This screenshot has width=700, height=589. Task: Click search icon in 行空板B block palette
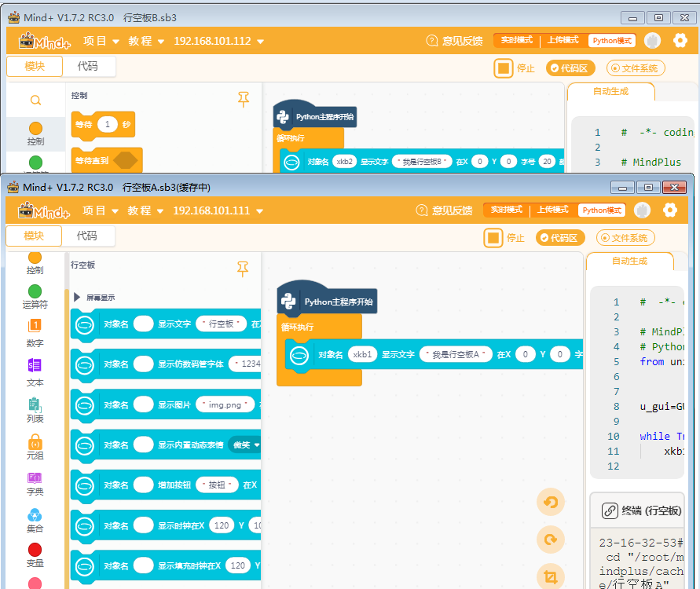(35, 101)
